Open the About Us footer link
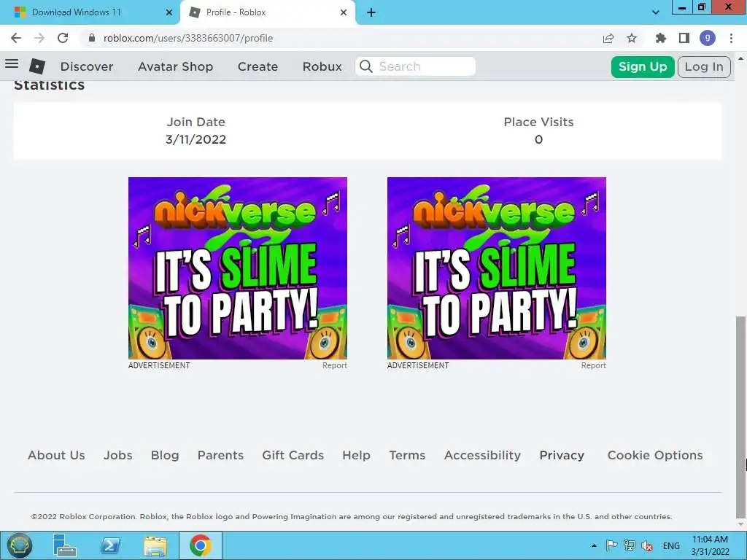 click(56, 455)
